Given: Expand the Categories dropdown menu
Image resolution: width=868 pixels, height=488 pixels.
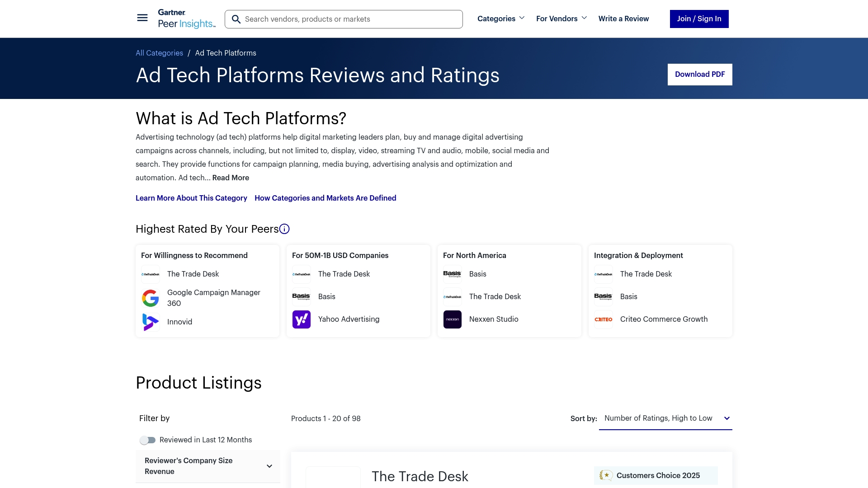Looking at the screenshot, I should (x=501, y=19).
